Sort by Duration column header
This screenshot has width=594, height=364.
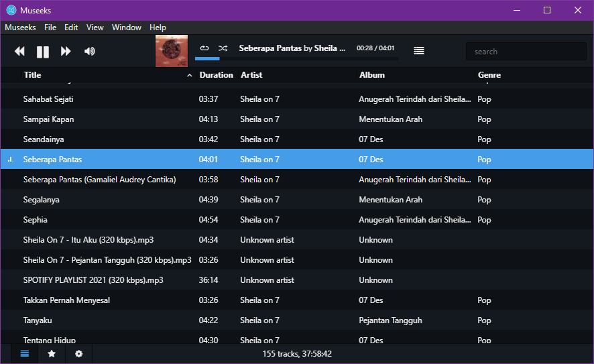(x=217, y=75)
